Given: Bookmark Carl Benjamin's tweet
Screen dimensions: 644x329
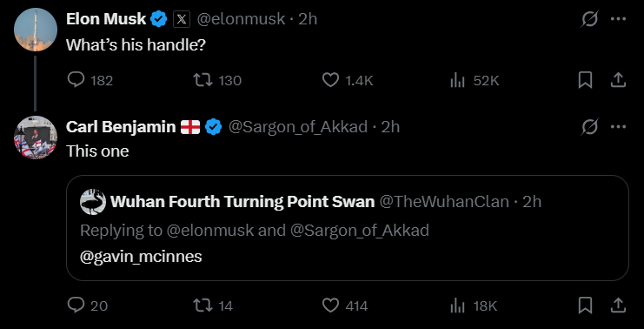Looking at the screenshot, I should pos(585,305).
